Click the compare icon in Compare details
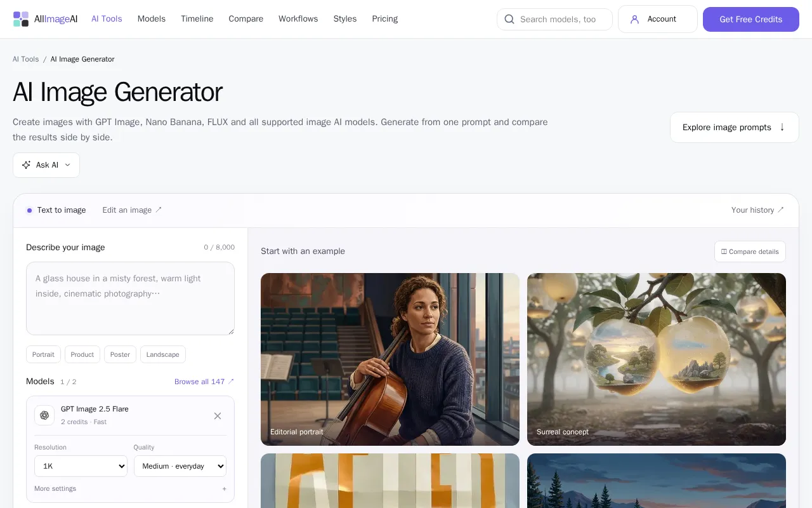This screenshot has height=508, width=812. pyautogui.click(x=724, y=251)
